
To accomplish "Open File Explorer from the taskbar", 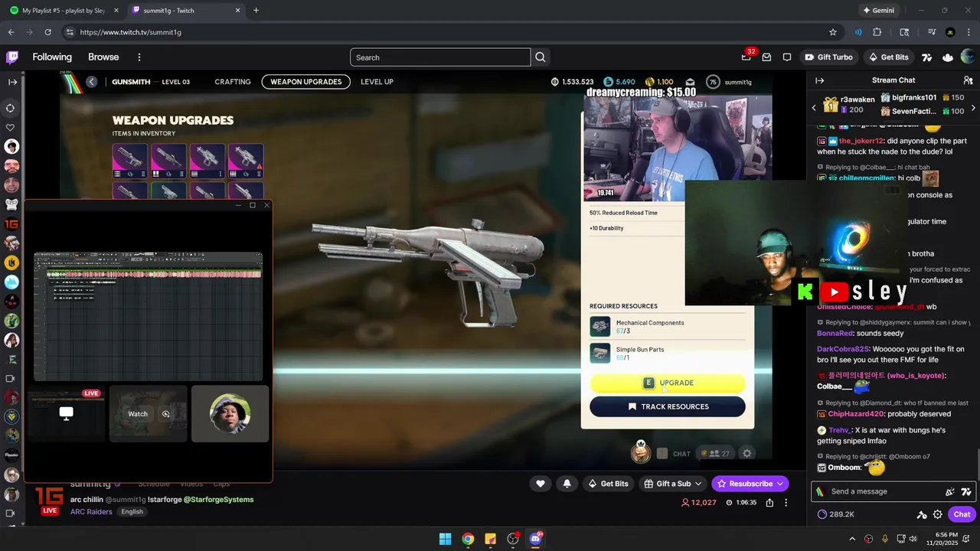I will (x=490, y=539).
